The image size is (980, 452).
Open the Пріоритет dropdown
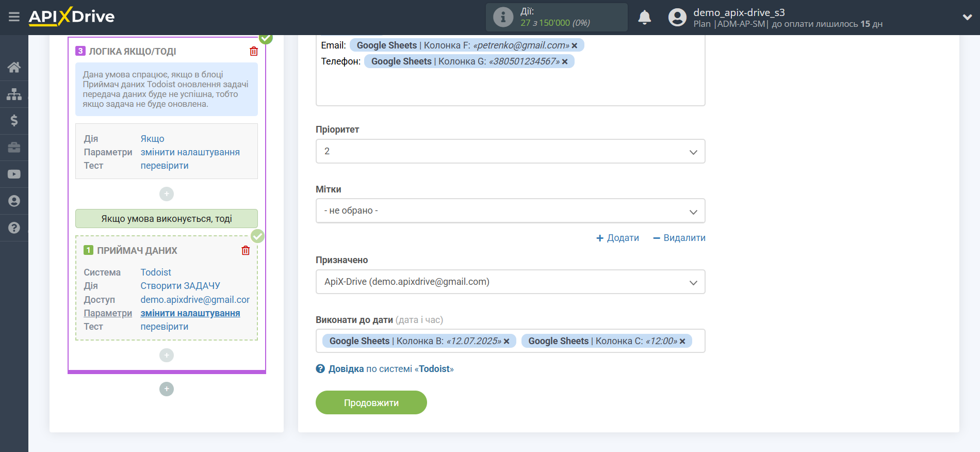(x=510, y=151)
